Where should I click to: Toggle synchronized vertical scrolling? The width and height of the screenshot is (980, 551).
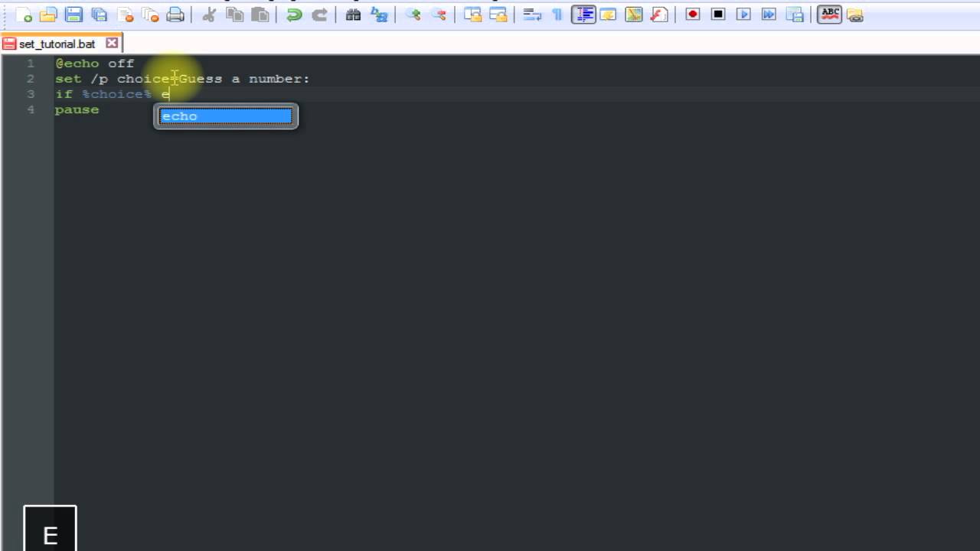tap(472, 15)
